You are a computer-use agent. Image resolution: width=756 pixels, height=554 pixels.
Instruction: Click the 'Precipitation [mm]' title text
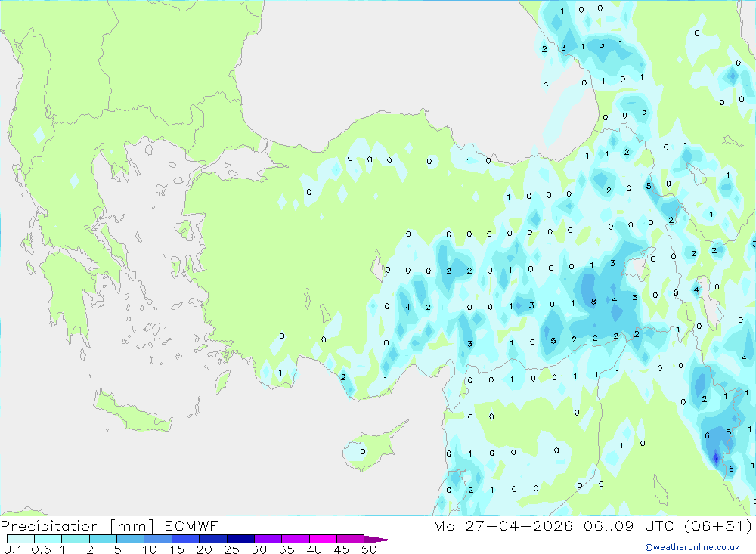tap(77, 526)
